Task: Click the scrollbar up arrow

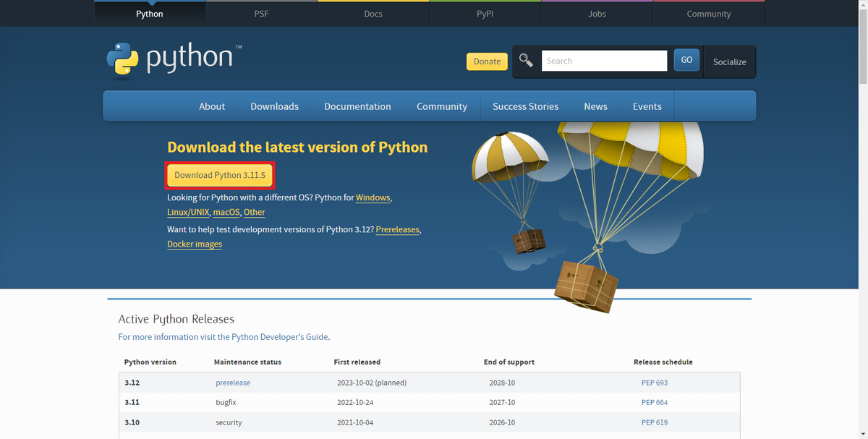Action: [x=862, y=4]
